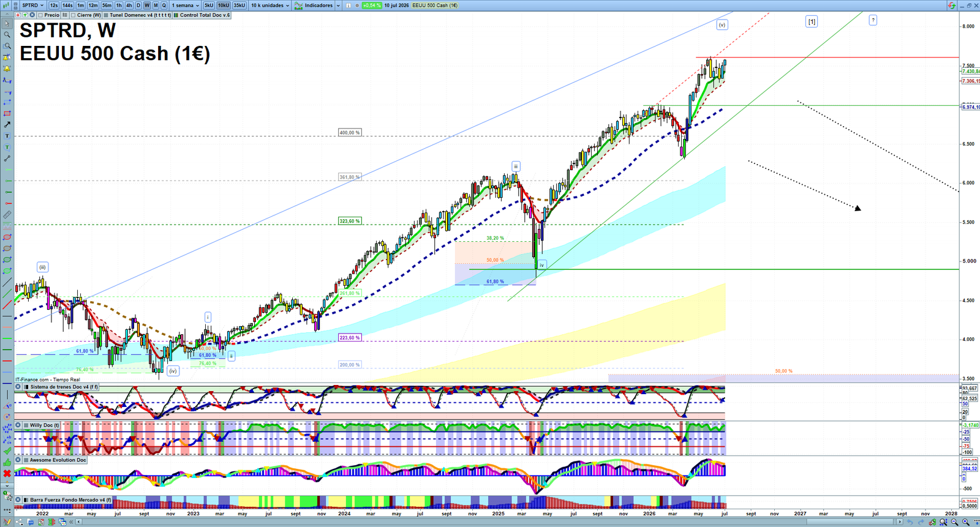Click the share icon in bottom bar
The width and height of the screenshot is (980, 527).
19,521
